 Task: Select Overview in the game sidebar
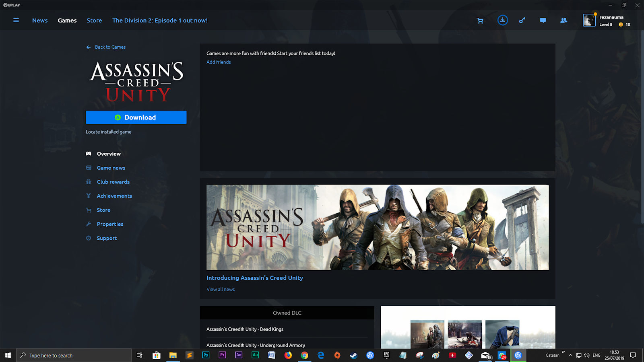click(109, 154)
